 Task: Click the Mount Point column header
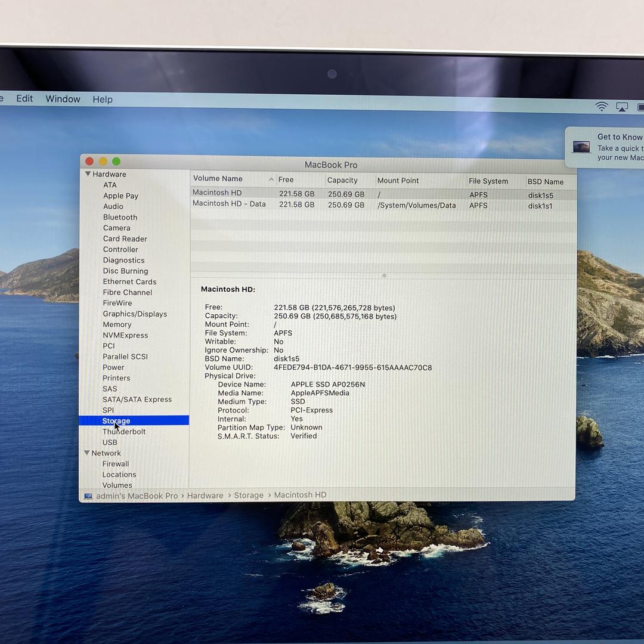[x=398, y=181]
